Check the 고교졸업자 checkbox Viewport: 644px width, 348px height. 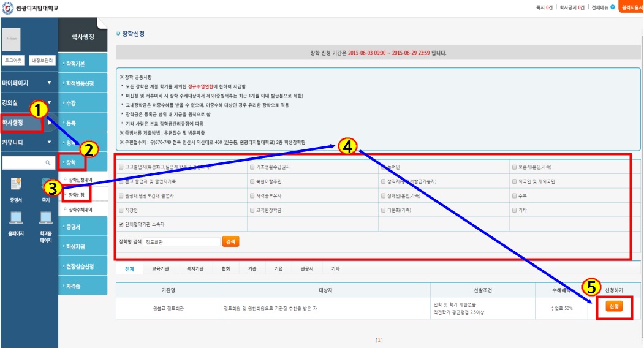click(121, 167)
